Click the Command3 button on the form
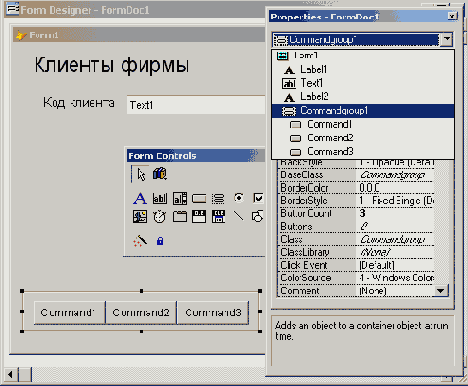 [x=213, y=312]
